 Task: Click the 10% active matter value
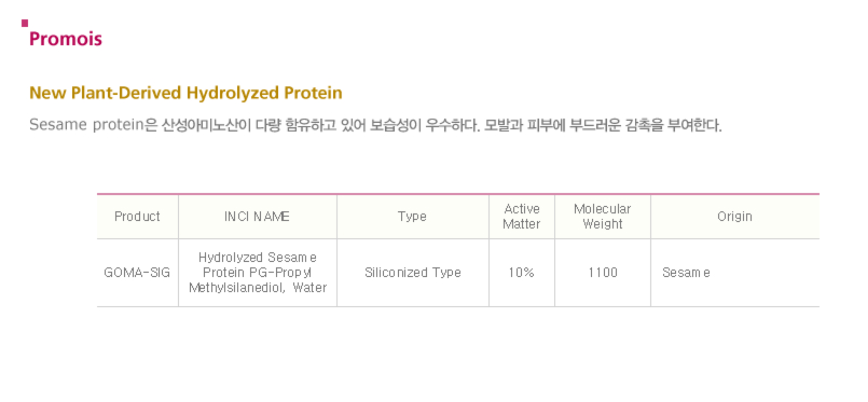521,272
